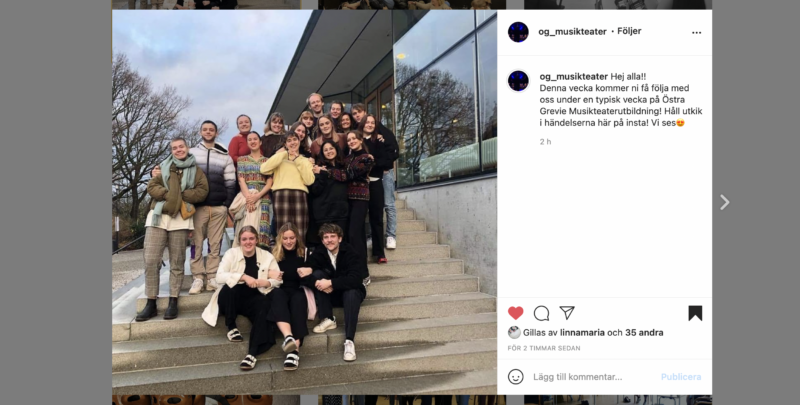Show the list of 35 andra likers
Viewport: 800px width, 405px height.
click(x=644, y=333)
